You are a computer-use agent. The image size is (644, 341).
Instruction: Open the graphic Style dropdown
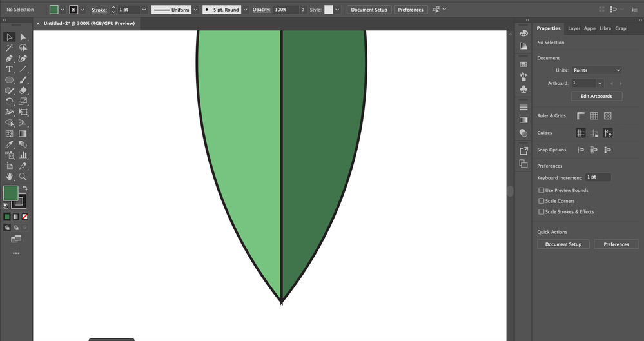[x=337, y=10]
